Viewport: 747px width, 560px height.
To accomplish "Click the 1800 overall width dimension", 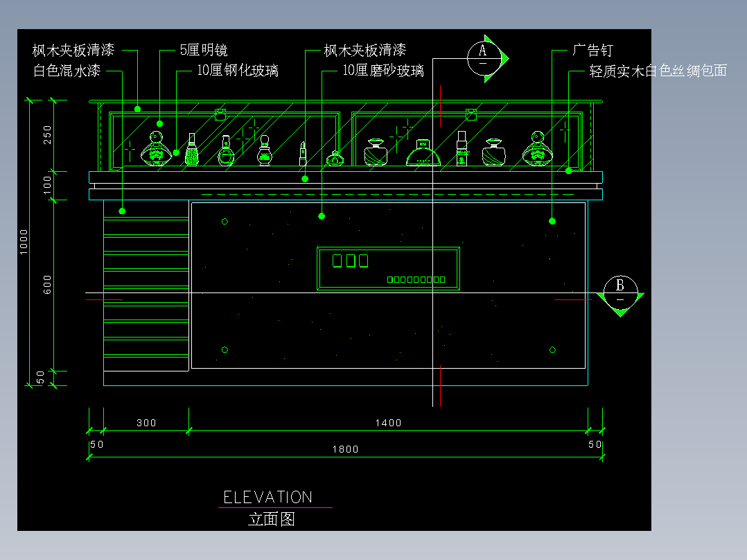I will click(345, 449).
